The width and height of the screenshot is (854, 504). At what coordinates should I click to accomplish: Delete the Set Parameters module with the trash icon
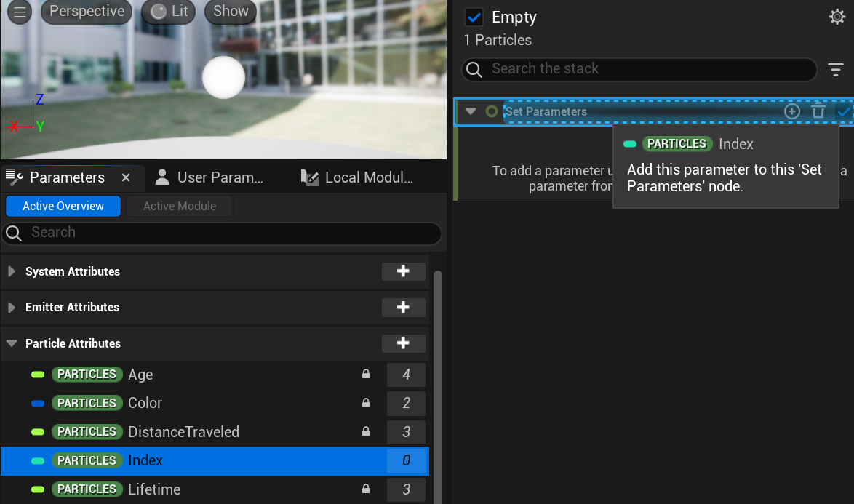818,111
